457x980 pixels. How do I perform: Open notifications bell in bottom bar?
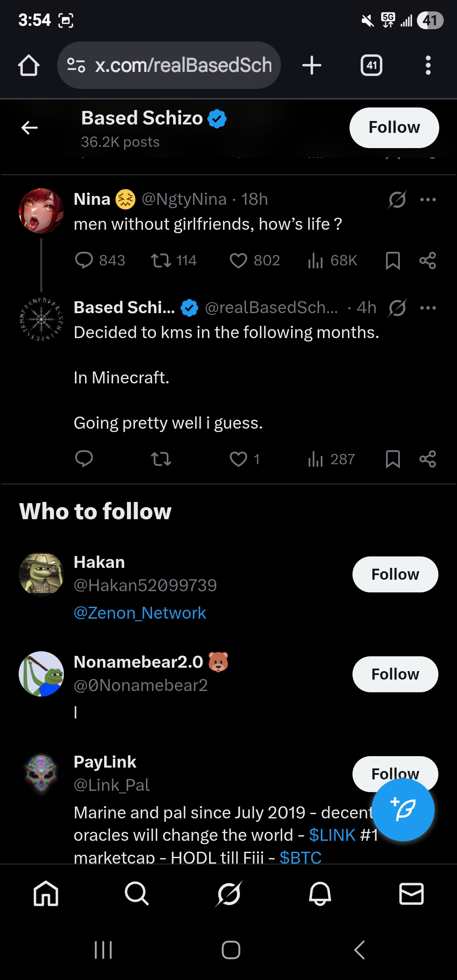click(x=320, y=894)
